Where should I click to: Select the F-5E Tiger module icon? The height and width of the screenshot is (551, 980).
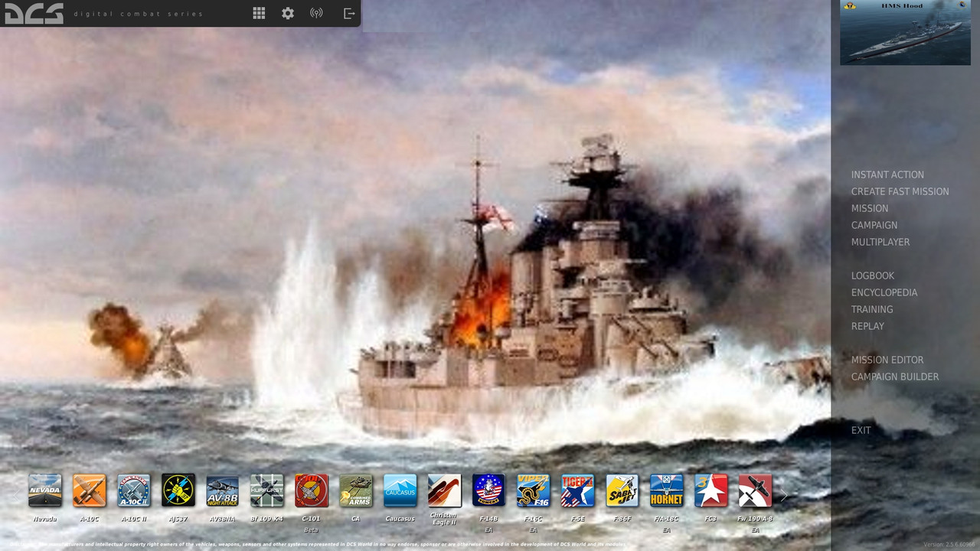[x=578, y=491]
